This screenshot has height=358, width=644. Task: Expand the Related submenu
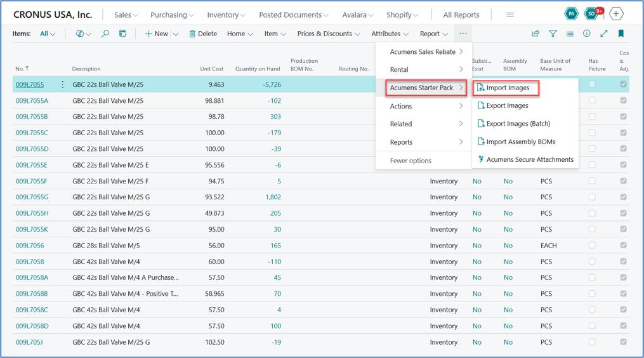[x=426, y=124]
